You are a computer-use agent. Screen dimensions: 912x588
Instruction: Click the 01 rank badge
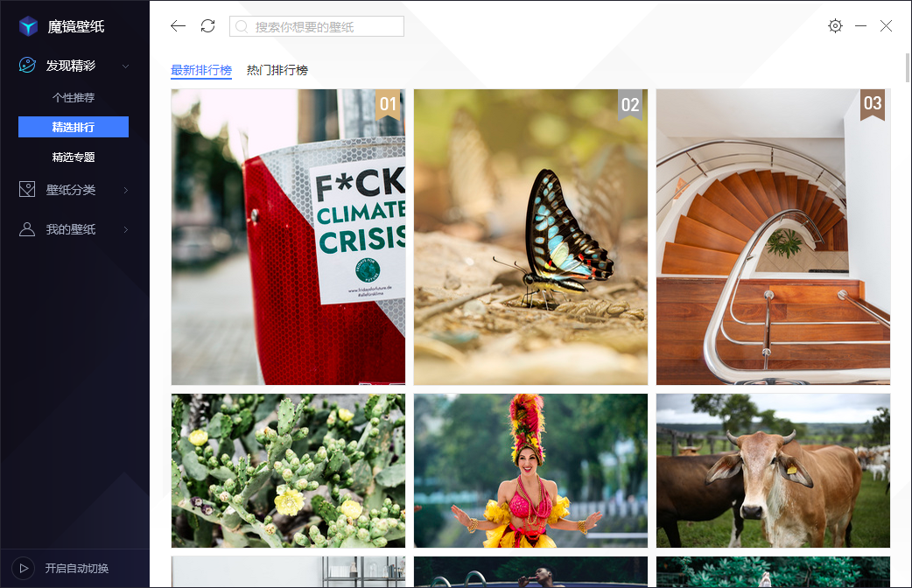point(388,105)
